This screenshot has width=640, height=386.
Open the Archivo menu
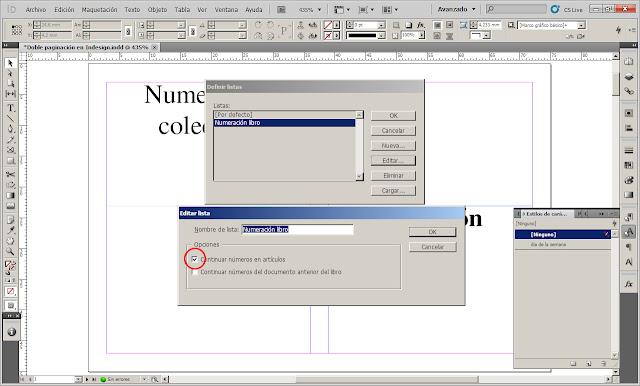pos(36,9)
